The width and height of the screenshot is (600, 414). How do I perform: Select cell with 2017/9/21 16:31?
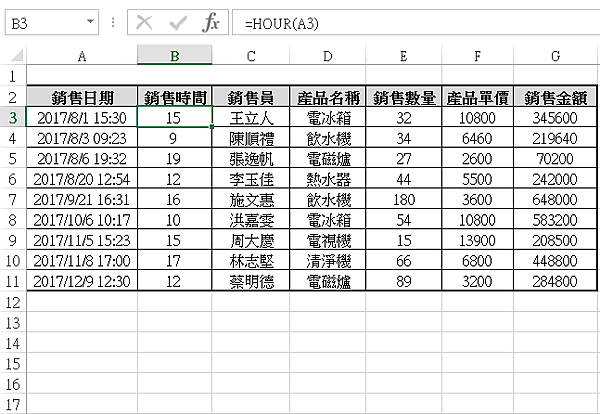pos(82,199)
